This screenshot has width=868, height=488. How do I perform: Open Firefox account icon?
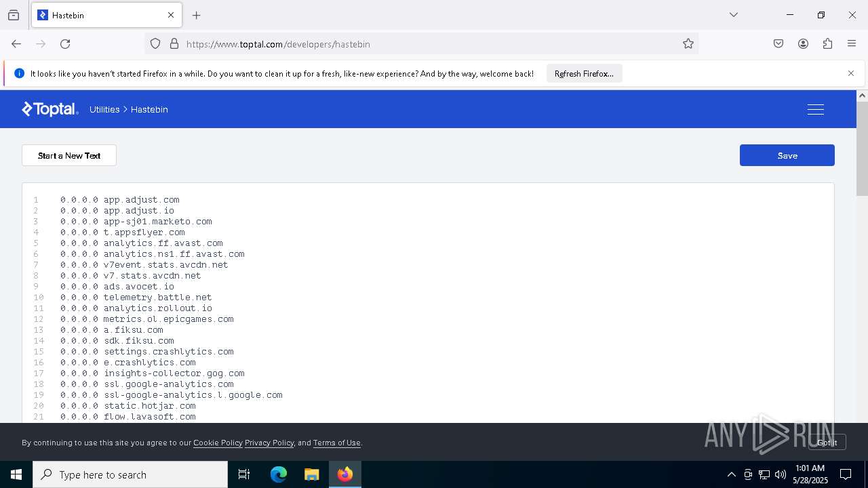pyautogui.click(x=803, y=44)
